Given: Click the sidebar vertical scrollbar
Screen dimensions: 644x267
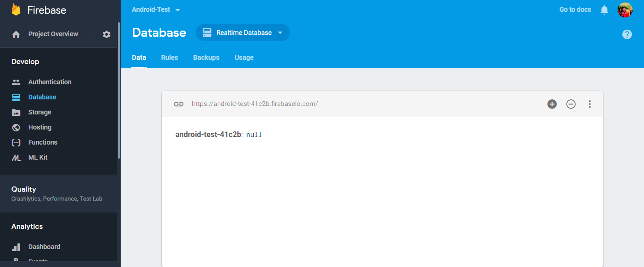Looking at the screenshot, I should [119, 89].
